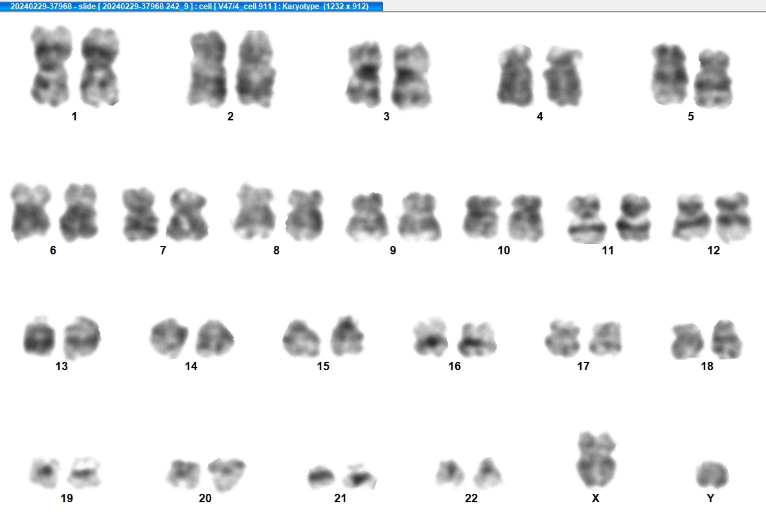Viewport: 766px width, 532px height.
Task: Select the Y chromosome image
Action: [x=712, y=474]
